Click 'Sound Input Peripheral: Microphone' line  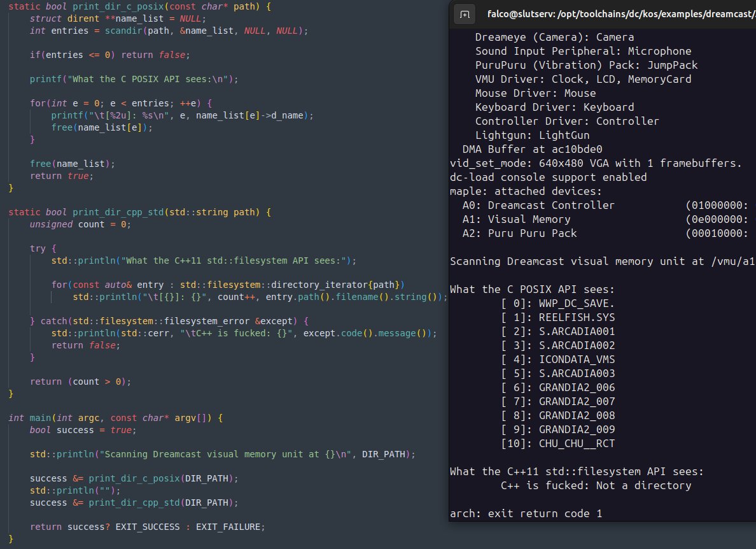tap(583, 51)
